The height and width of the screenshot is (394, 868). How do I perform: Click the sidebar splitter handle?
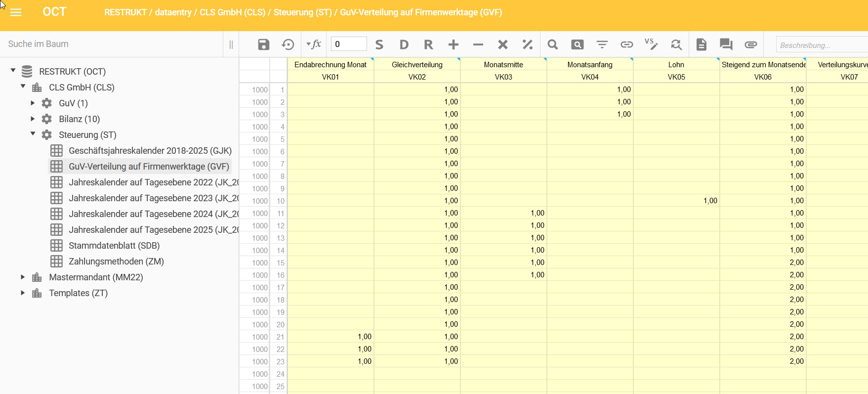(x=231, y=44)
